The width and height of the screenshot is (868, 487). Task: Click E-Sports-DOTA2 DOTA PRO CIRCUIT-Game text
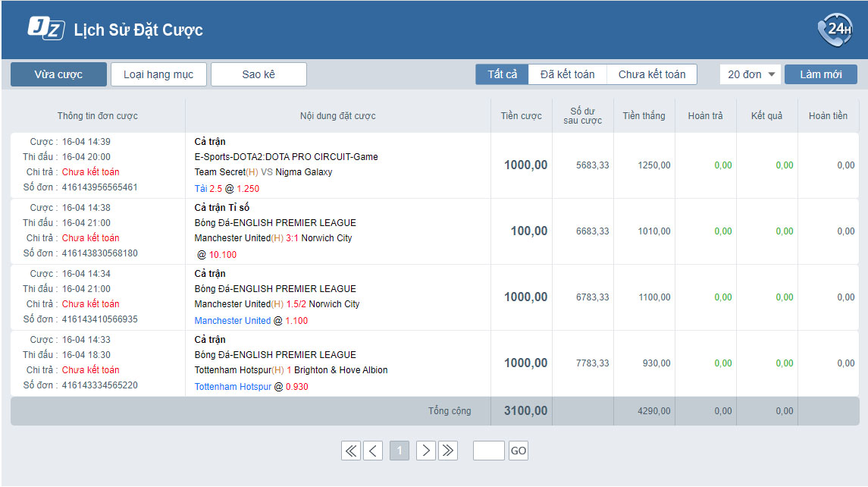(287, 157)
